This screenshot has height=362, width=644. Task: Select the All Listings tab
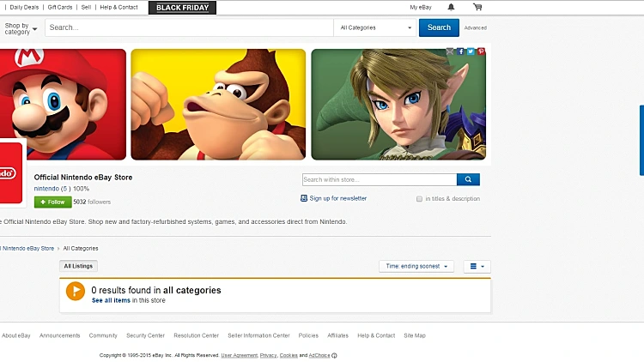pos(78,266)
